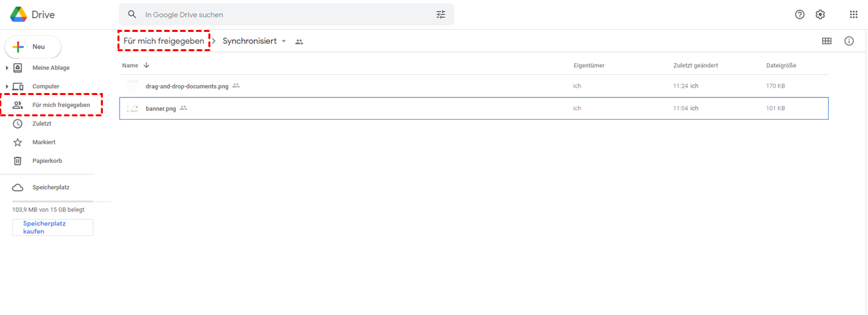Viewport: 868px width, 315px height.
Task: Expand the Meine Ablage tree
Action: tap(7, 68)
